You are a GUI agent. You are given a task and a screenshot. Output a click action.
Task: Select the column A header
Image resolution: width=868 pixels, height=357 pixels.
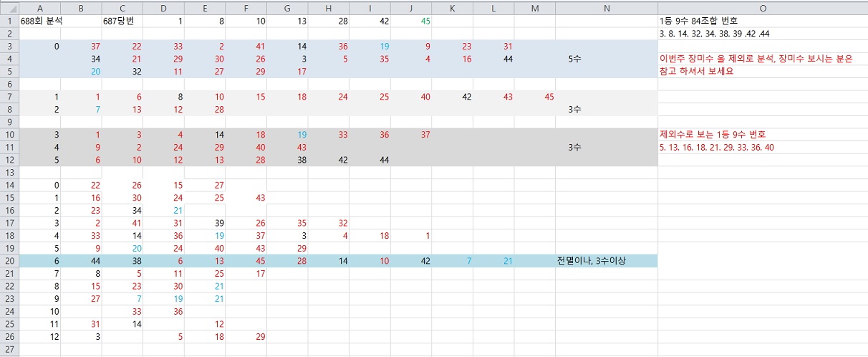point(39,7)
